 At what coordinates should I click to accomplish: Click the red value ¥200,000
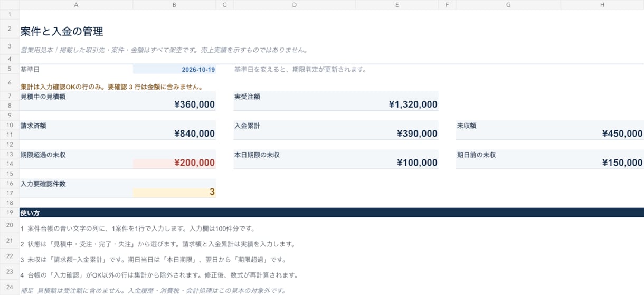pos(174,163)
